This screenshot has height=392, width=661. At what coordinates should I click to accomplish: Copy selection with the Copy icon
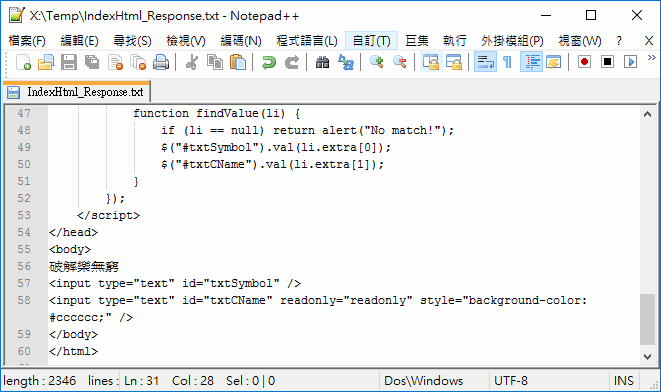pos(215,62)
